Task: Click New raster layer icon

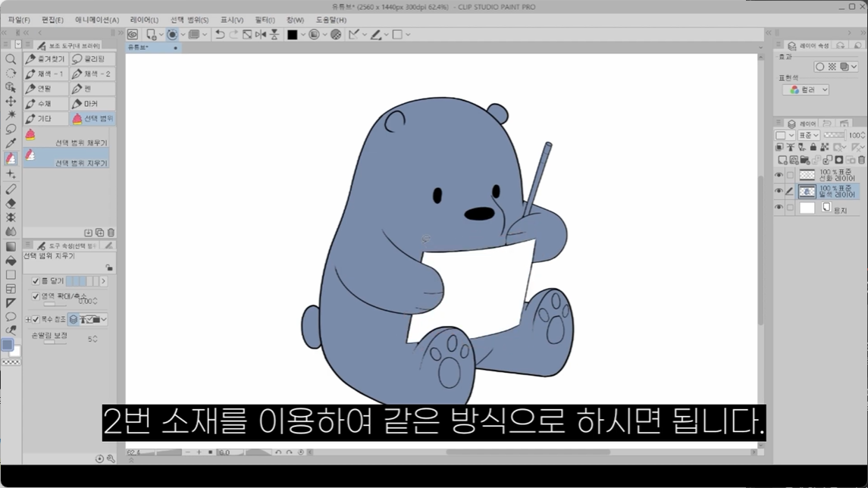Action: 782,160
